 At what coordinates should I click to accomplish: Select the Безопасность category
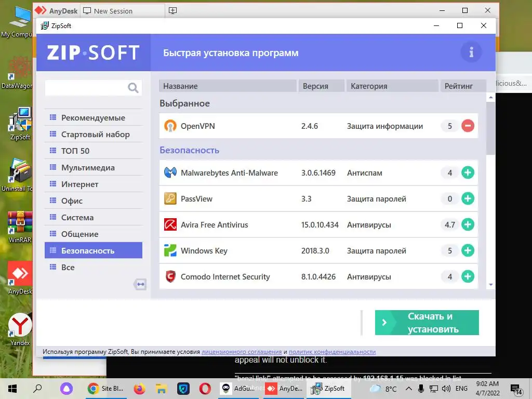coord(94,250)
